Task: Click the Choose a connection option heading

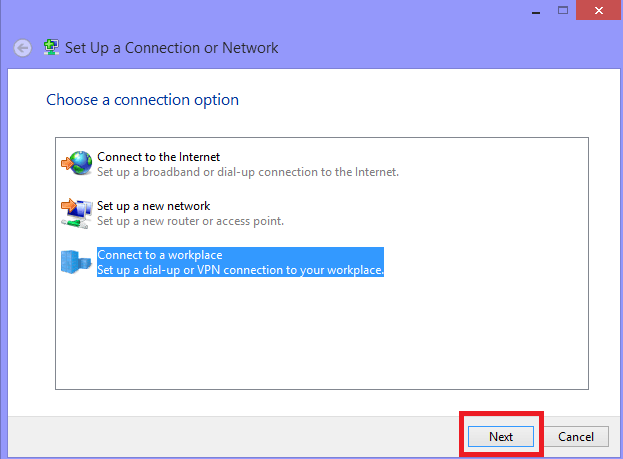Action: click(143, 100)
